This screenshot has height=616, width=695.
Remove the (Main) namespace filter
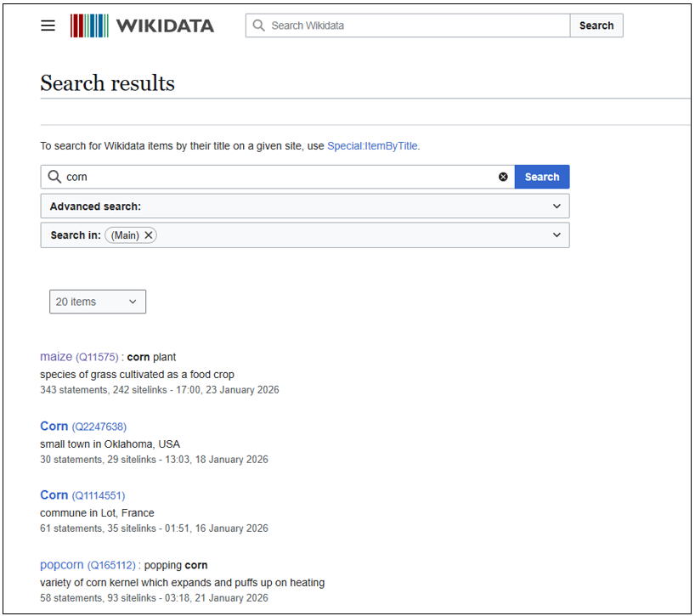point(149,235)
